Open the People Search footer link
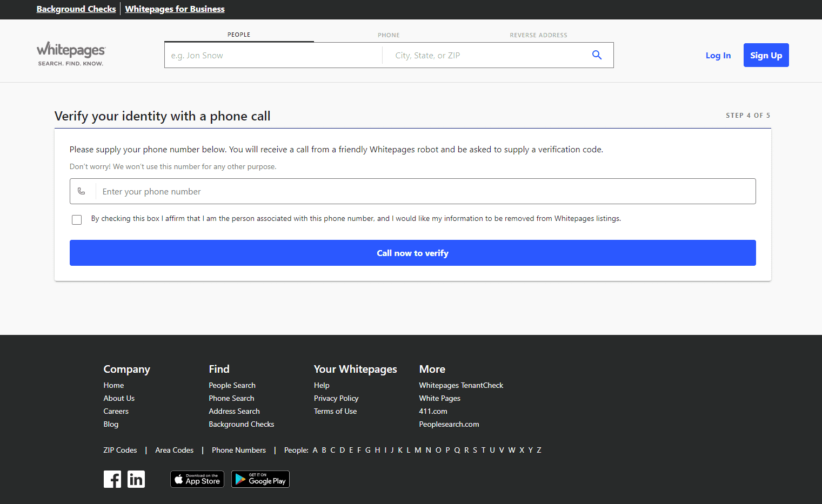This screenshot has height=504, width=822. tap(232, 385)
